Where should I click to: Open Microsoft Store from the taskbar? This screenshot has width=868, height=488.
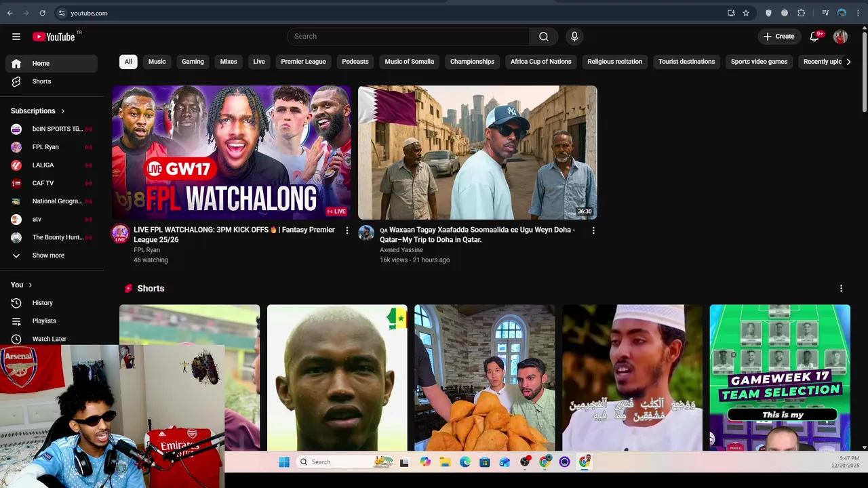click(x=484, y=462)
